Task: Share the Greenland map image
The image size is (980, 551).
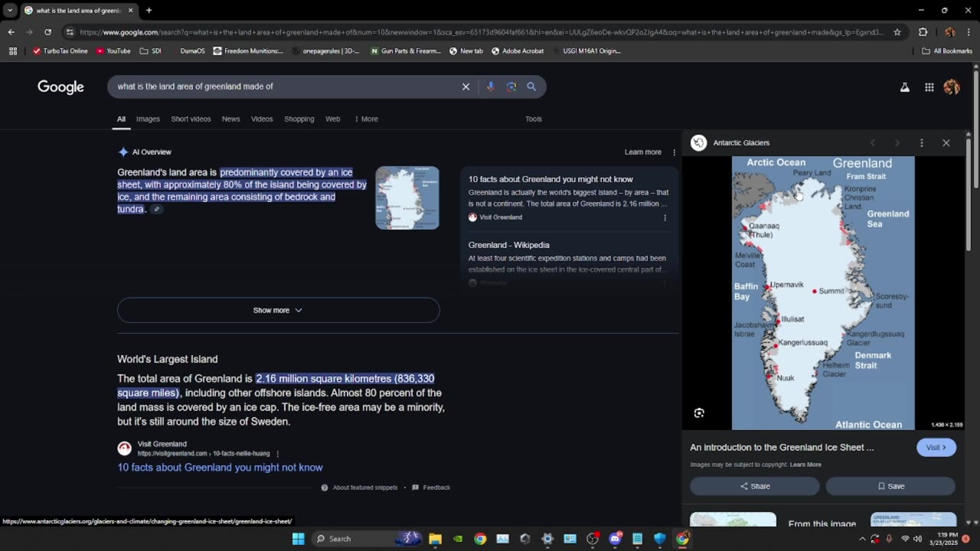Action: (755, 486)
